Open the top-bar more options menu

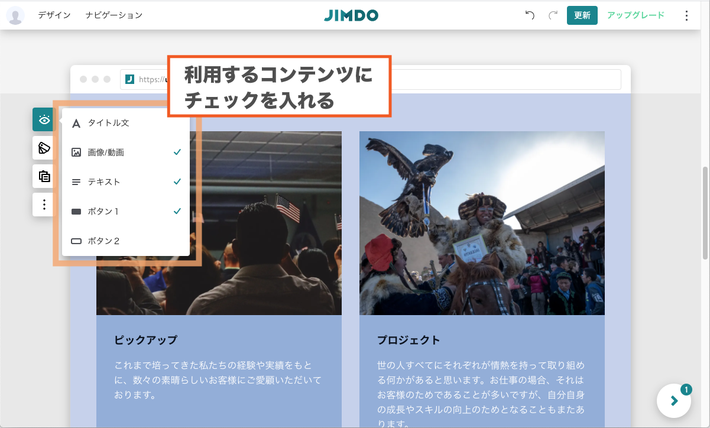point(686,16)
